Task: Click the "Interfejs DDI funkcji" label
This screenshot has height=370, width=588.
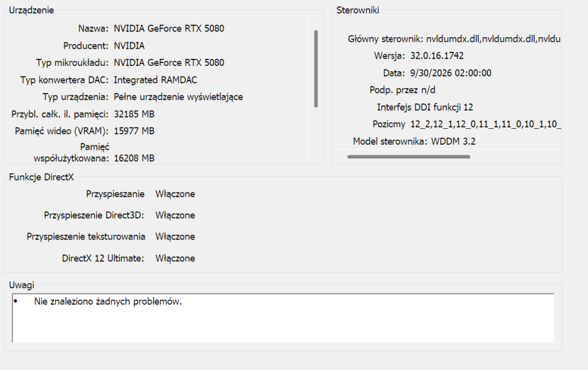Action: (419, 107)
